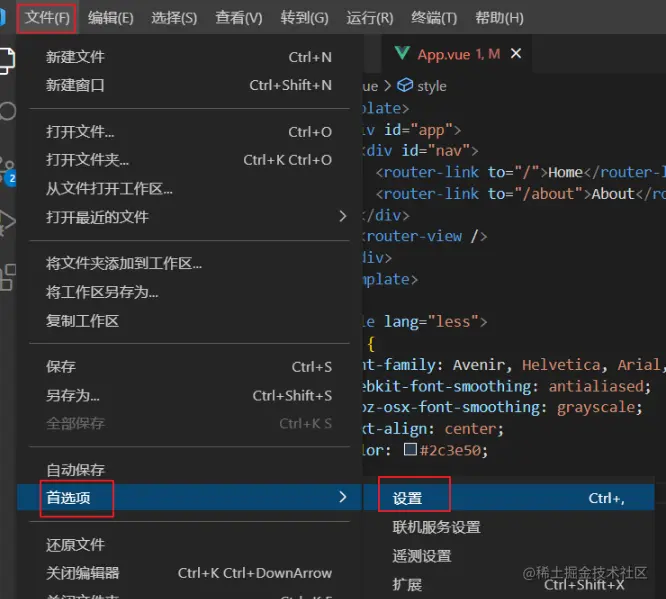Click the grayscale font-smoothing line
This screenshot has height=599, width=666.
pyautogui.click(x=503, y=407)
